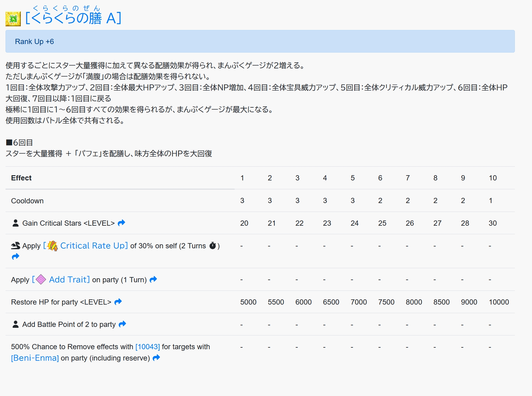Image resolution: width=532 pixels, height=396 pixels.
Task: Follow the arrow under Apply Critical Rate Up
Action: (x=15, y=257)
